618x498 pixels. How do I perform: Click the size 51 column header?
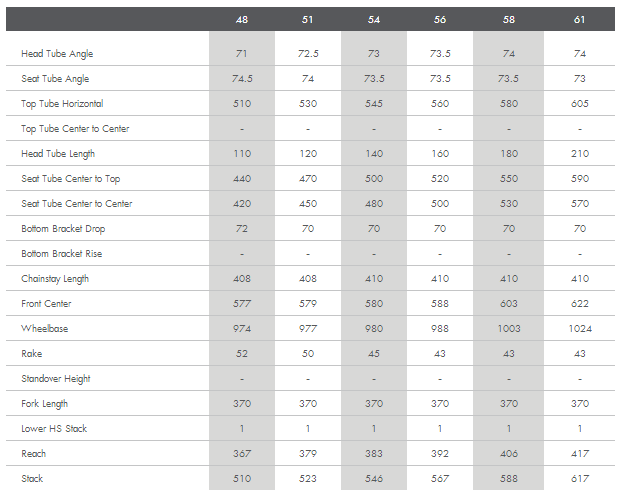307,20
